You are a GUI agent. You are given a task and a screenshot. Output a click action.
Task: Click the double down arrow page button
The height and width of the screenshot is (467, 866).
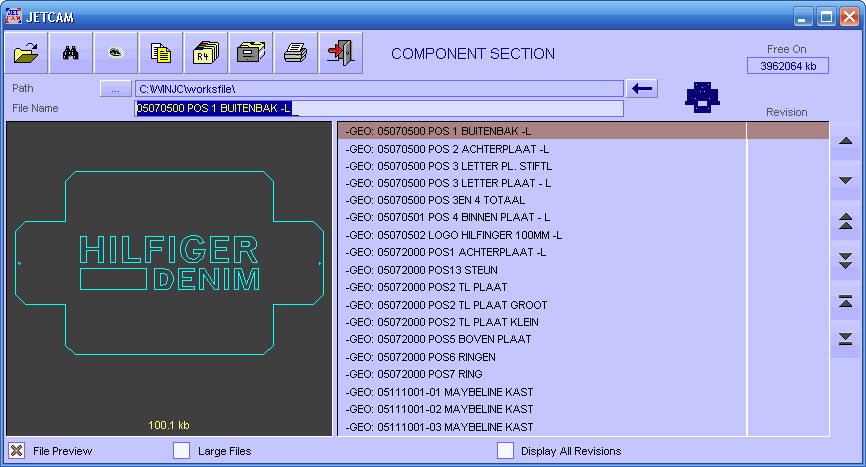tap(846, 260)
